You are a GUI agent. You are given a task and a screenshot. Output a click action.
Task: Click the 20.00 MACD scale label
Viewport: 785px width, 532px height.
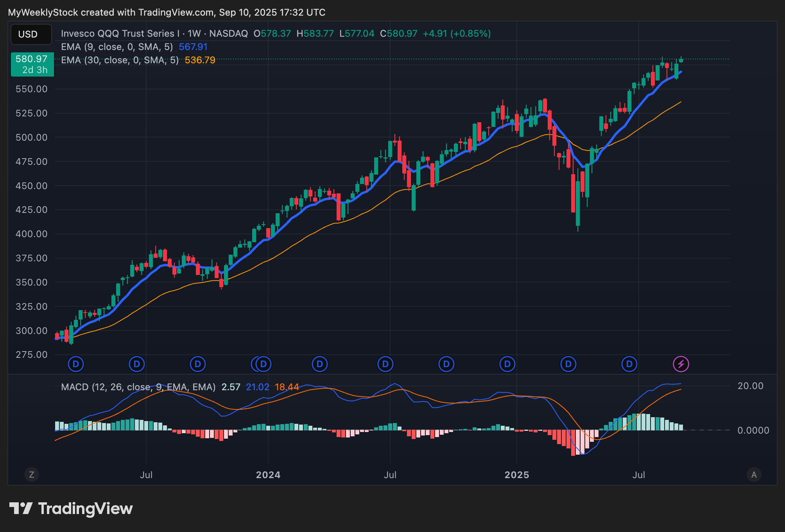click(x=750, y=386)
